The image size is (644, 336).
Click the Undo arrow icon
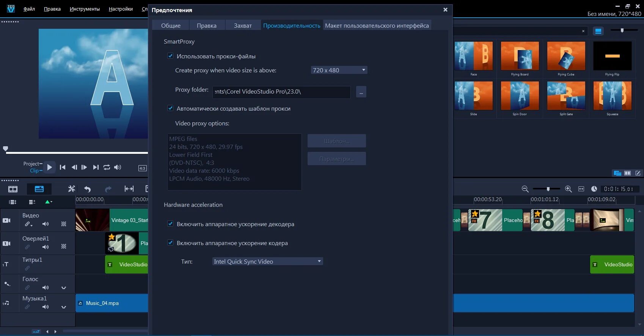tap(88, 189)
